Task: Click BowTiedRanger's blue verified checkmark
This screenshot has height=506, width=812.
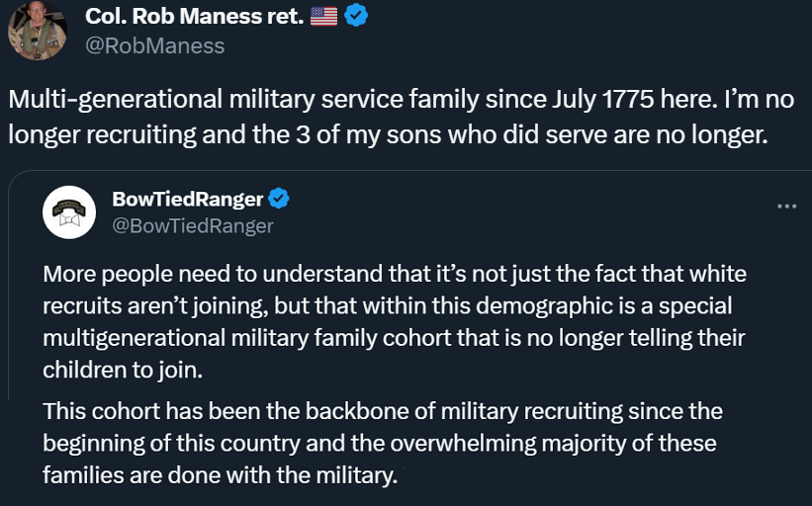Action: tap(280, 199)
